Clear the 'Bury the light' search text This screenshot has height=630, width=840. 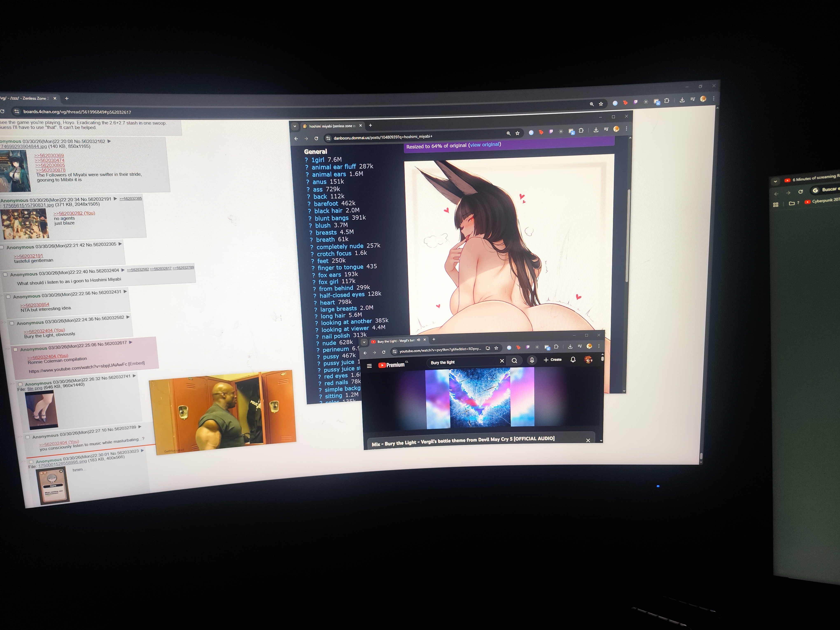tap(502, 361)
